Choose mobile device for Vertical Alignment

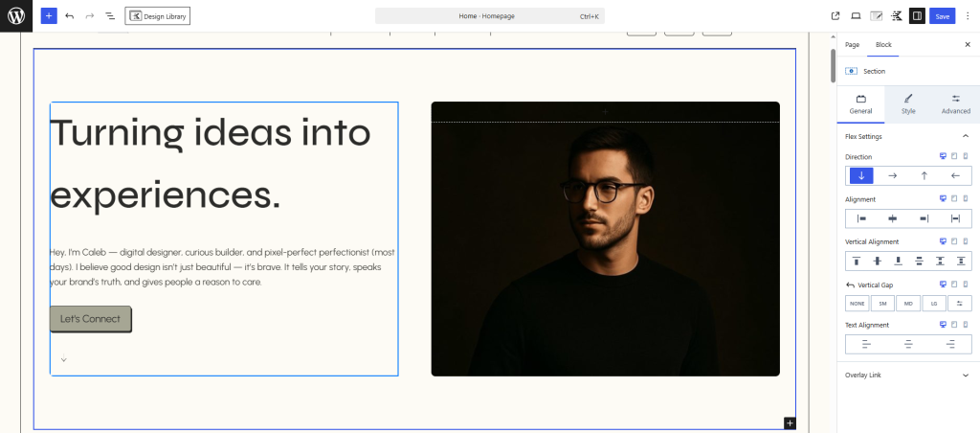coord(966,240)
